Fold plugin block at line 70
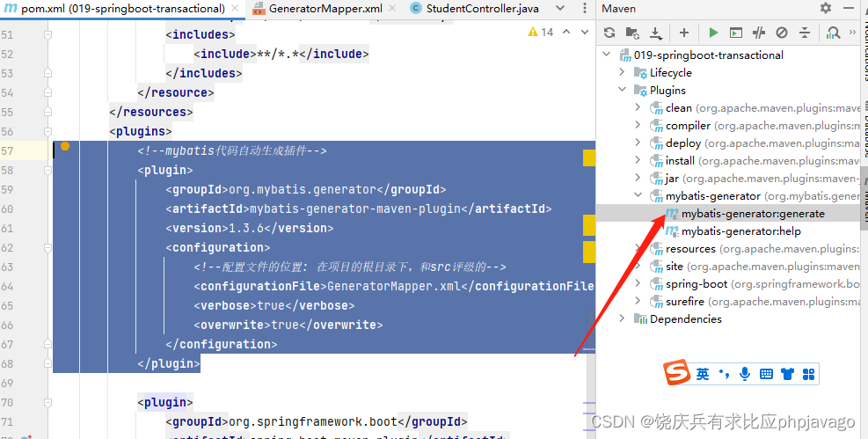The height and width of the screenshot is (439, 868). (x=48, y=402)
